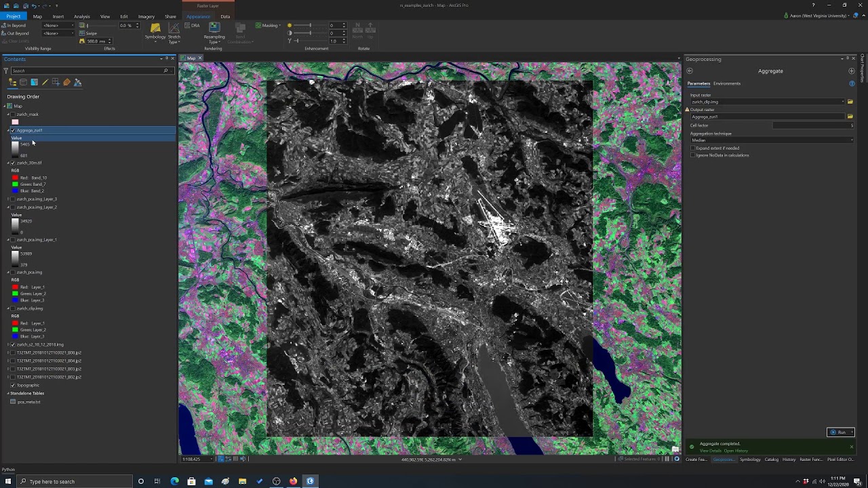
Task: Toggle visibility of zurich_mask layer
Action: point(13,115)
